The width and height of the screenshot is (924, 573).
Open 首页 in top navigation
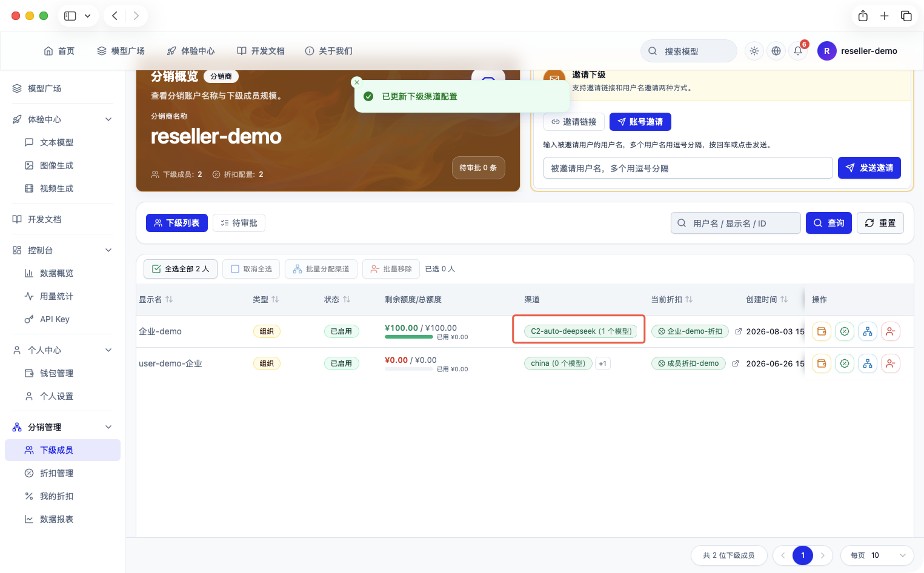pos(59,51)
